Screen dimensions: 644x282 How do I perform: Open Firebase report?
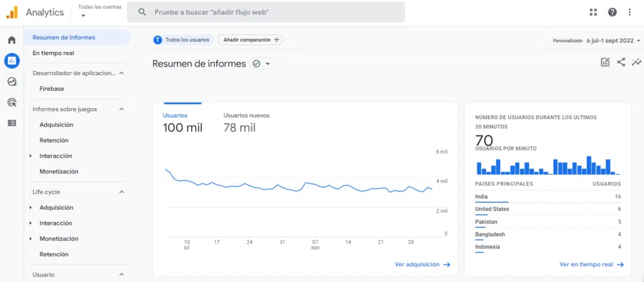click(x=52, y=89)
